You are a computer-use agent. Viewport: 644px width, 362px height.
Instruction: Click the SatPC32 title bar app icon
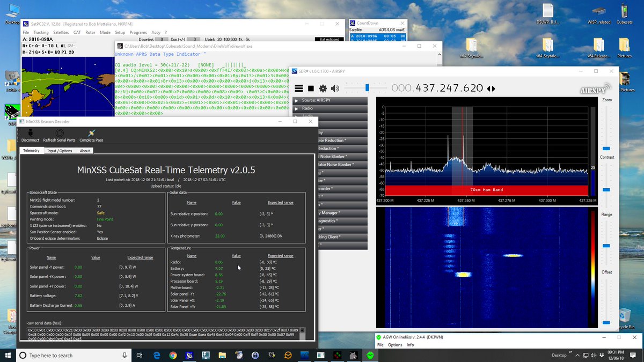coord(26,23)
